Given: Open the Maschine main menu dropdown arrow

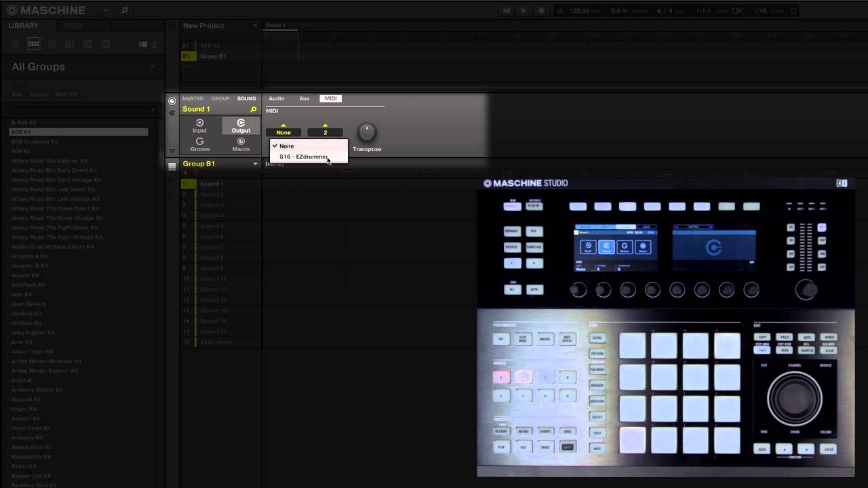Looking at the screenshot, I should tap(106, 11).
